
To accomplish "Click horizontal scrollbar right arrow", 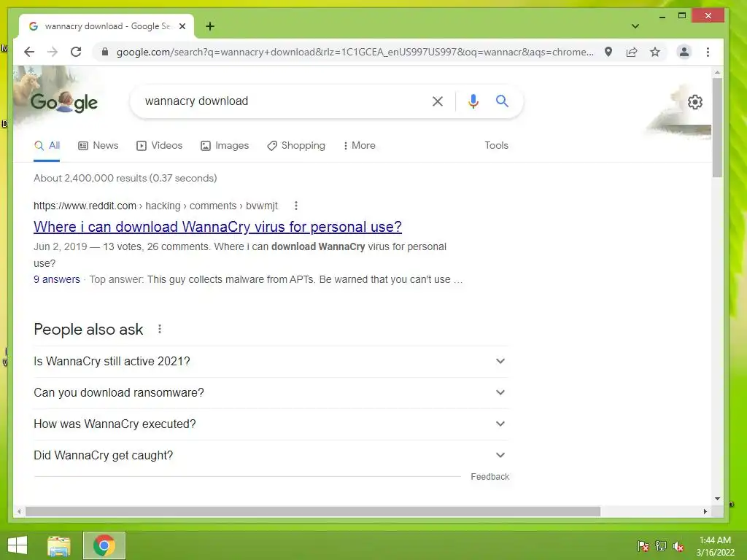I will (x=705, y=511).
